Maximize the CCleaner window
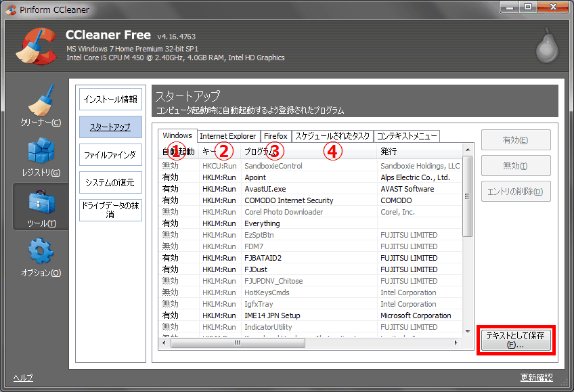The image size is (574, 392). (x=528, y=7)
